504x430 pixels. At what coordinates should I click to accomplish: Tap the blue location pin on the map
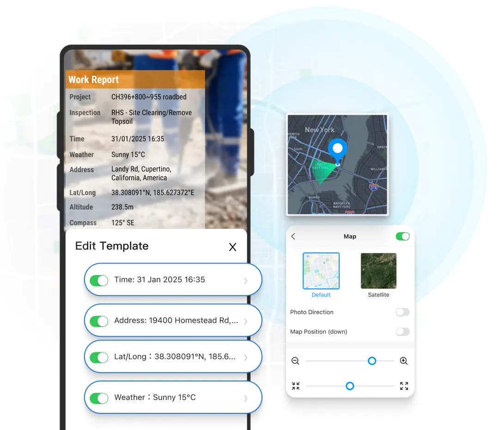tap(337, 148)
